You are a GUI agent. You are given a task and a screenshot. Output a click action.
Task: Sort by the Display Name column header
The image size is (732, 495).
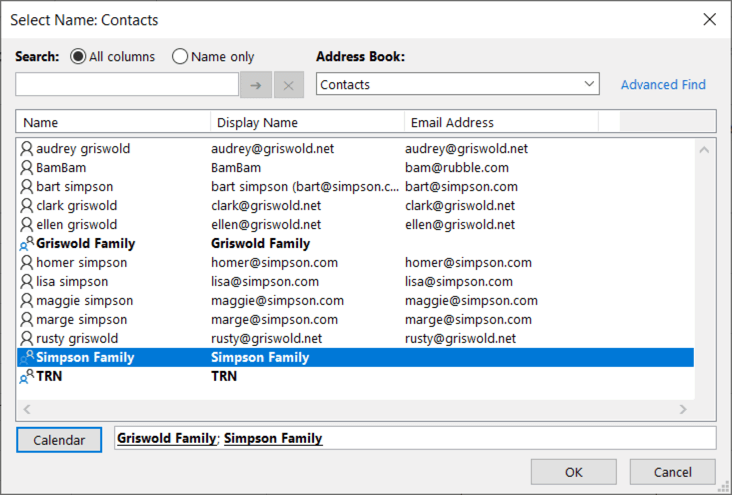pos(307,123)
